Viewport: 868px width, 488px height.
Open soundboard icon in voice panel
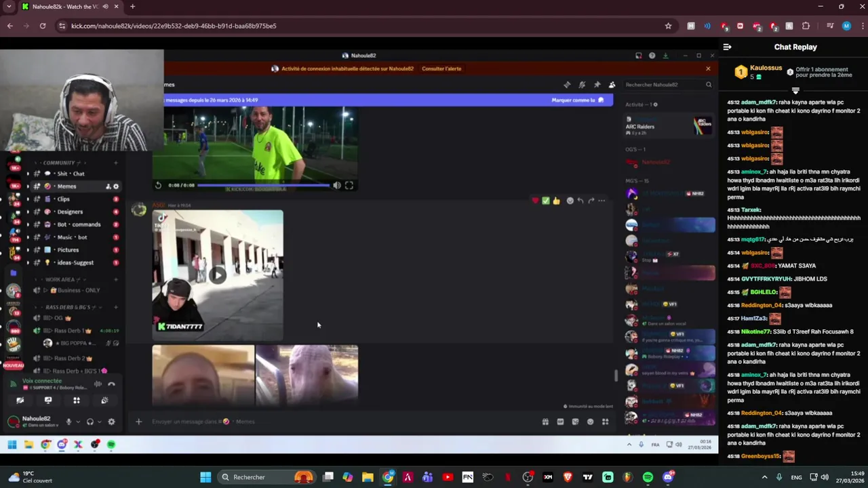tap(104, 401)
